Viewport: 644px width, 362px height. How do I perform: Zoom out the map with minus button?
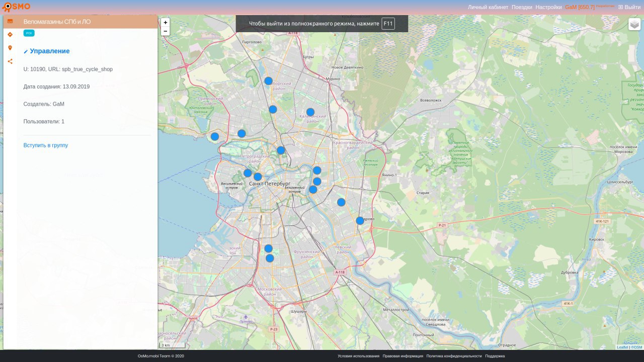click(166, 31)
